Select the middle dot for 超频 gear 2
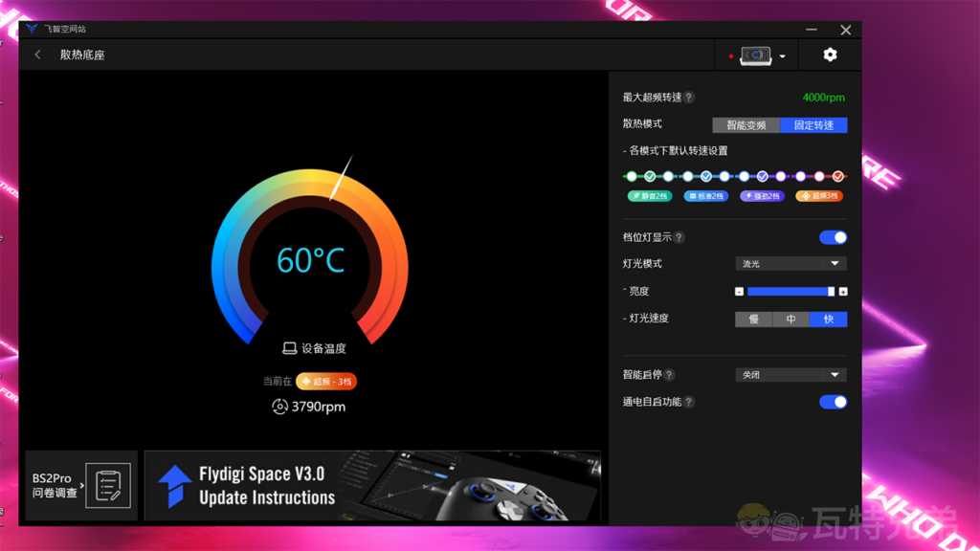This screenshot has height=551, width=980. 819,176
